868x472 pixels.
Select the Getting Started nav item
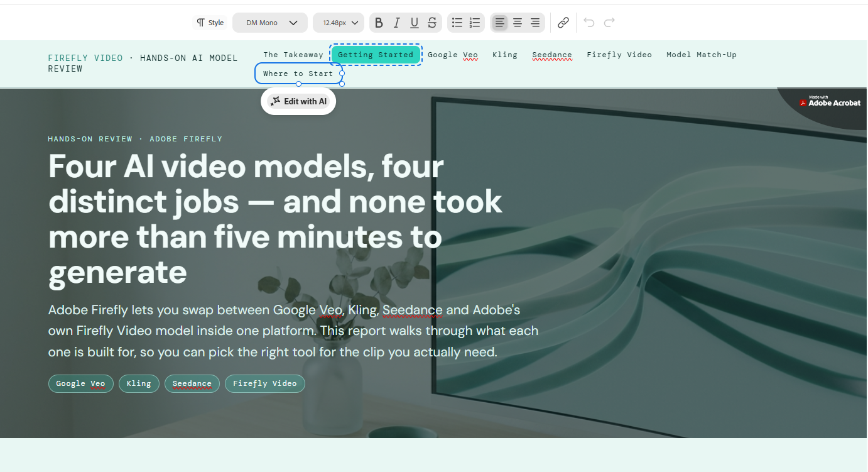(376, 55)
